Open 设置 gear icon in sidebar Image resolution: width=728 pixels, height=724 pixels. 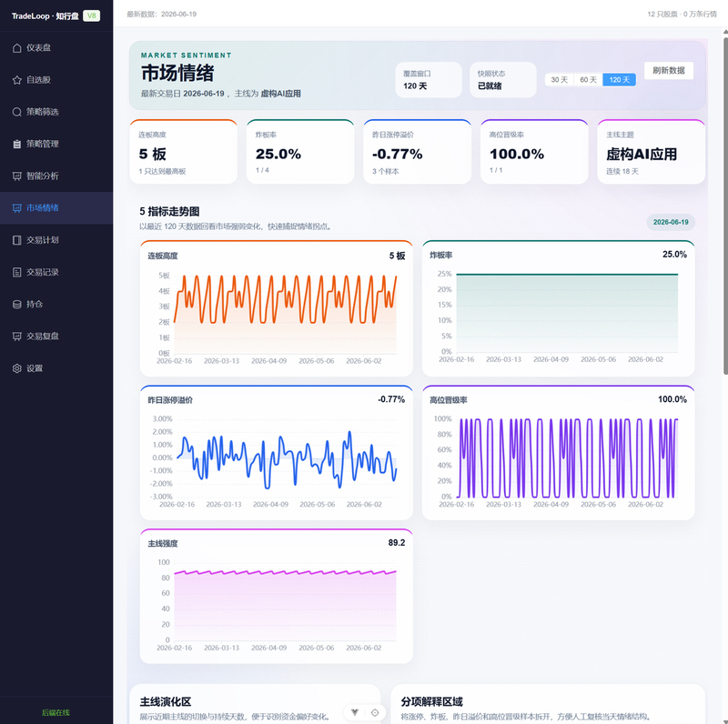[16, 368]
